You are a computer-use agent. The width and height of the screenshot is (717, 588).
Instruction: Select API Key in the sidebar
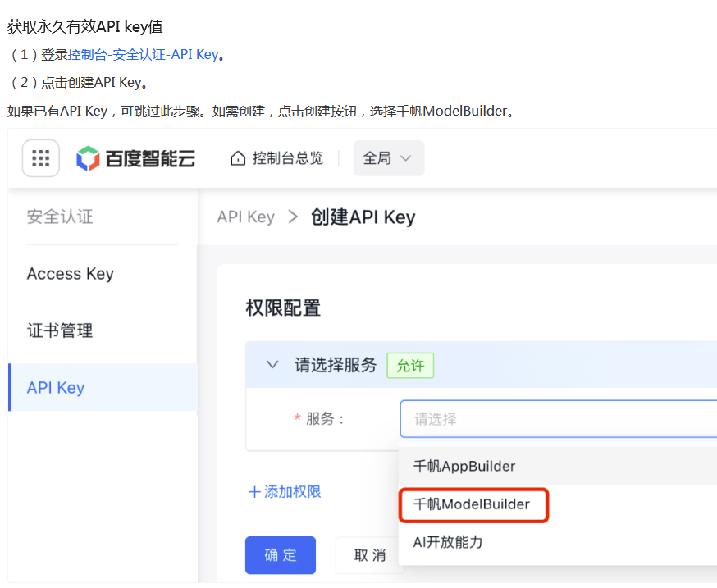(x=103, y=387)
